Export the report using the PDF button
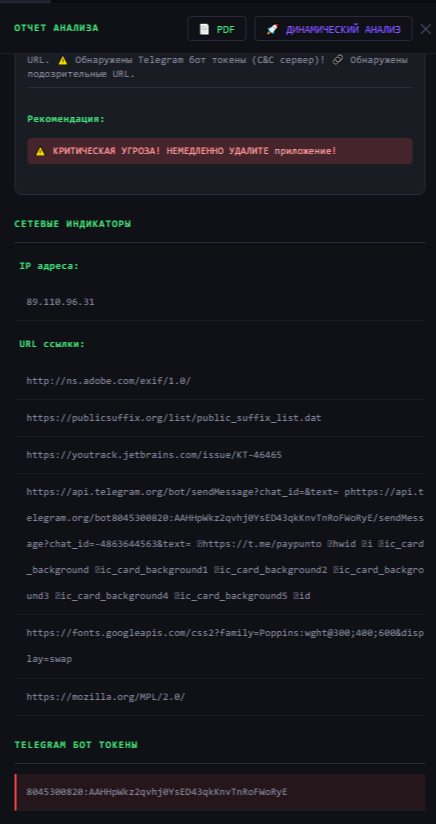This screenshot has height=824, width=436. 217,29
